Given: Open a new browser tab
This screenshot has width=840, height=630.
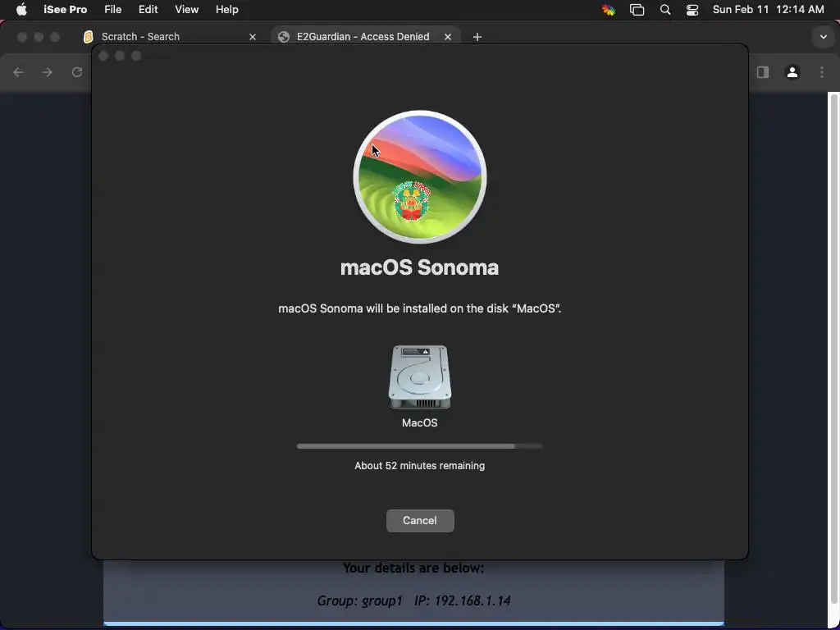Looking at the screenshot, I should [477, 37].
